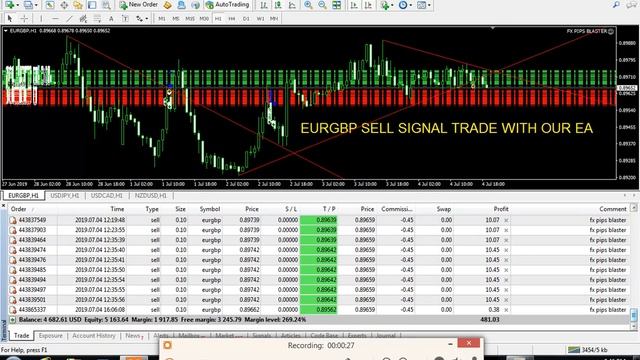640x360 pixels.
Task: Switch chart to W1 timeframe
Action: pos(260,19)
